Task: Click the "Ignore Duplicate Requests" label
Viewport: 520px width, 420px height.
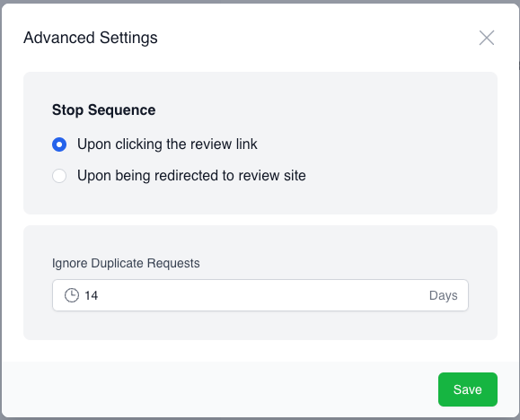Action: (x=126, y=263)
